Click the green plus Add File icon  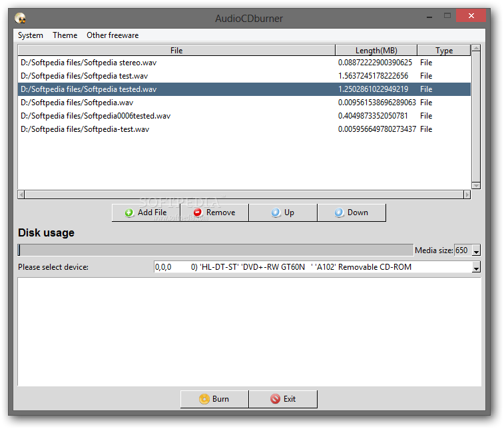[x=129, y=213]
